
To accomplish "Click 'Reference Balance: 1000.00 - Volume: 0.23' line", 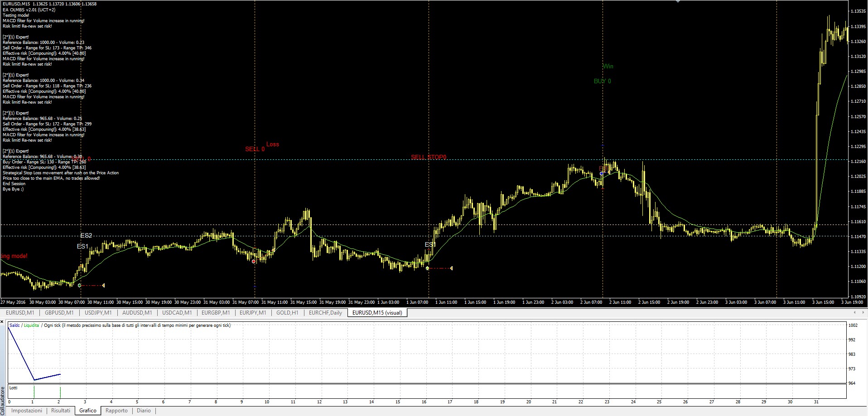I will (x=43, y=43).
